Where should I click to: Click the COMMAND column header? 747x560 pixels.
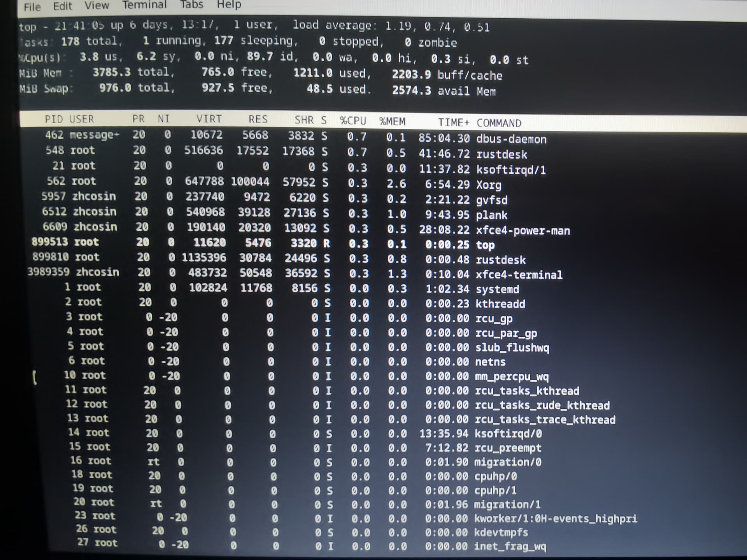coord(499,123)
